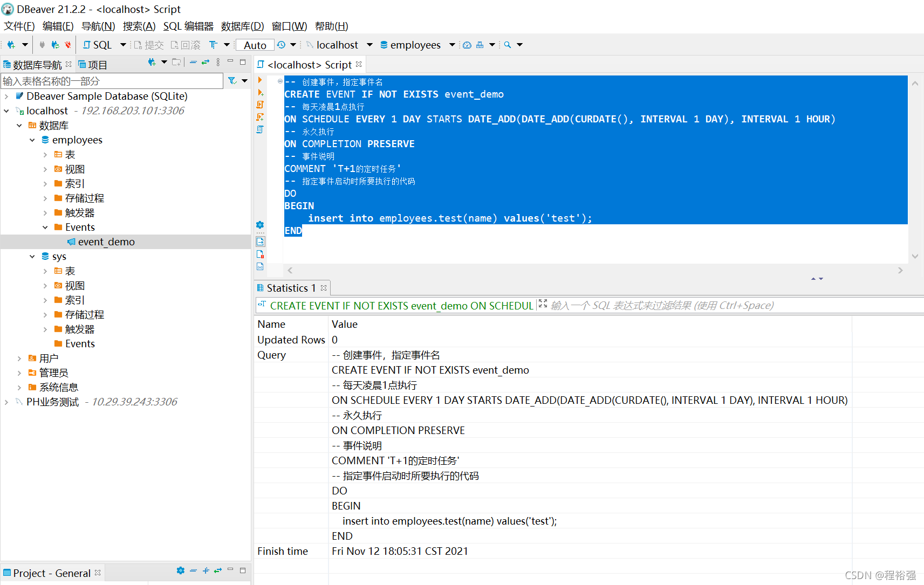Select the 数据库导航 tab
This screenshot has height=585, width=924.
(37, 65)
